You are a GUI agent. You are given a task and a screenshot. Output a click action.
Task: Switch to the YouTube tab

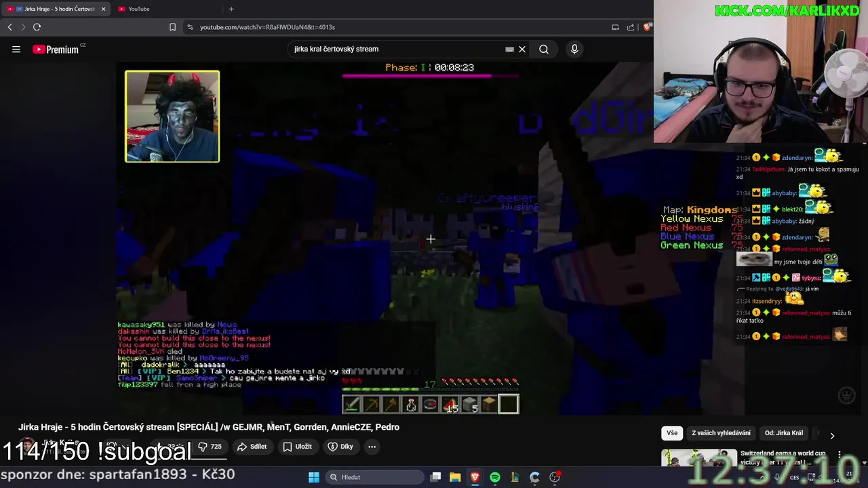[166, 9]
